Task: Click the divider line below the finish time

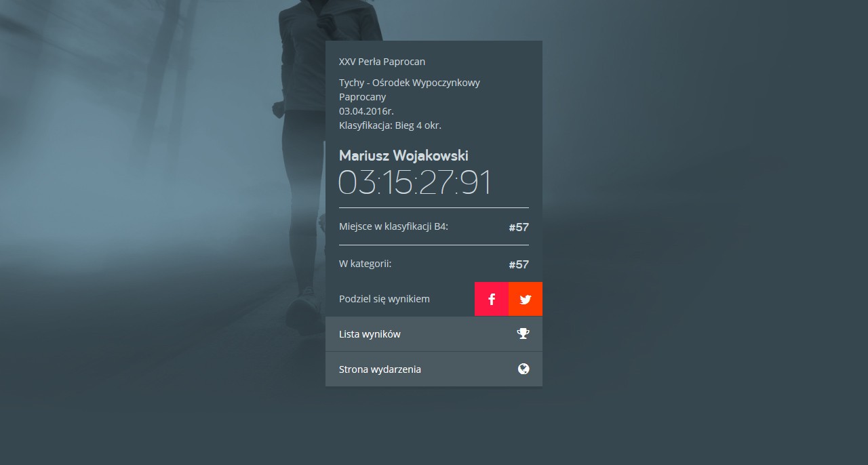Action: pos(434,207)
